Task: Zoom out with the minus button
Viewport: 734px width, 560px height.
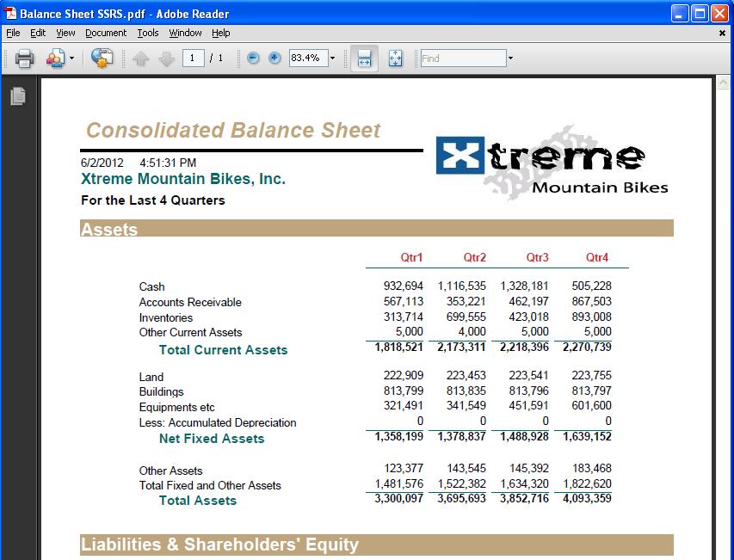Action: pos(253,58)
